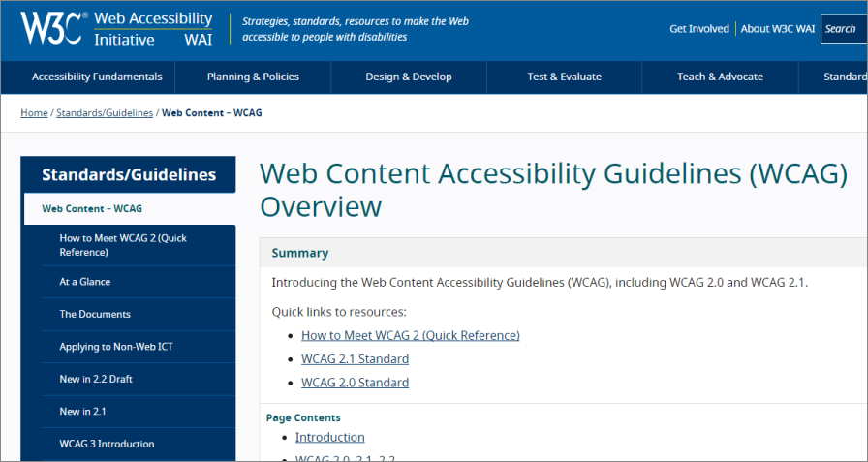Jump to Introduction in Page Contents

pyautogui.click(x=330, y=437)
